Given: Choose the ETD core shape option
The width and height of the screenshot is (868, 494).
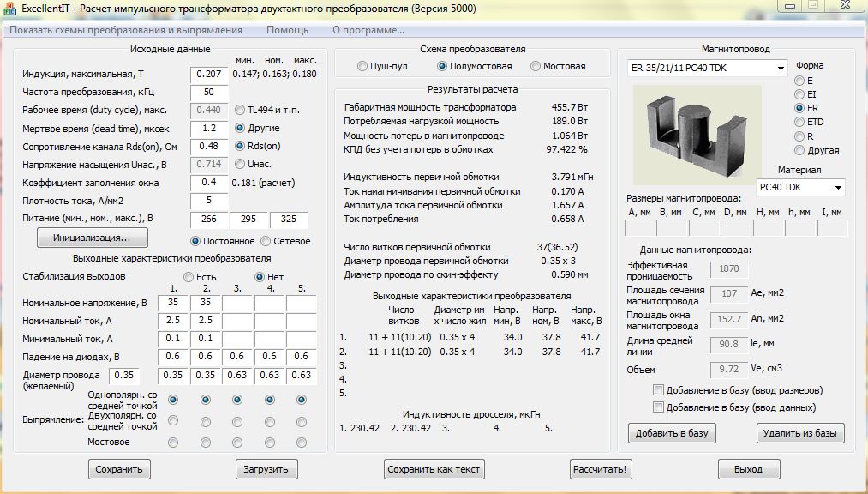Looking at the screenshot, I should coord(799,123).
